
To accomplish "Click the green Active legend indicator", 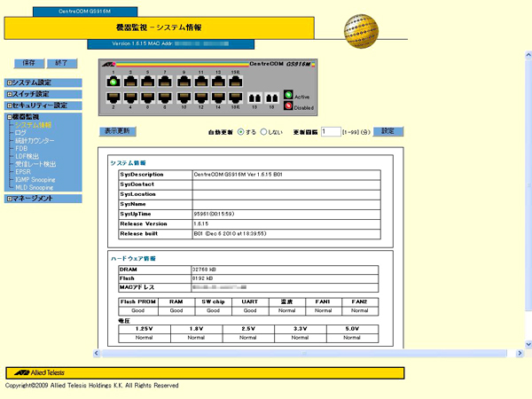I will (288, 95).
